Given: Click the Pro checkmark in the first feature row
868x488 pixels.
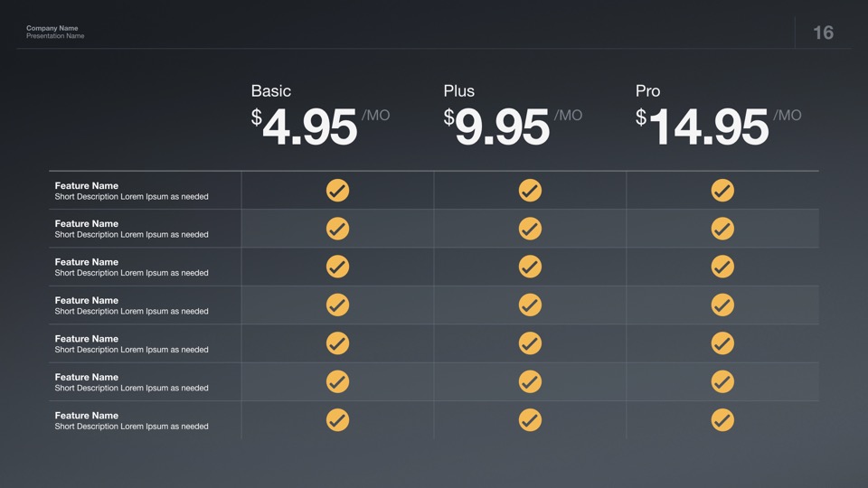Looking at the screenshot, I should click(722, 191).
